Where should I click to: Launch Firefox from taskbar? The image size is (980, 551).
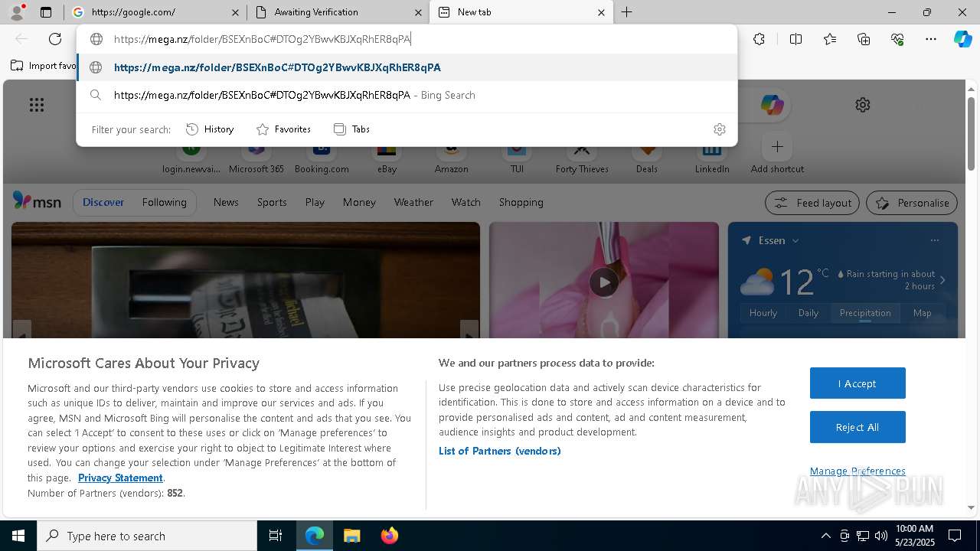389,536
